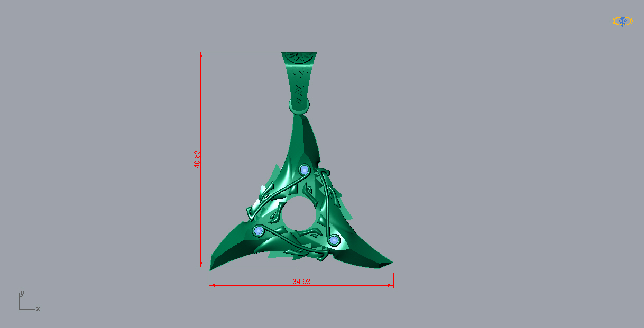Select the left blue gemstone on pendant
Viewport: 644px width, 328px height.
[x=259, y=231]
